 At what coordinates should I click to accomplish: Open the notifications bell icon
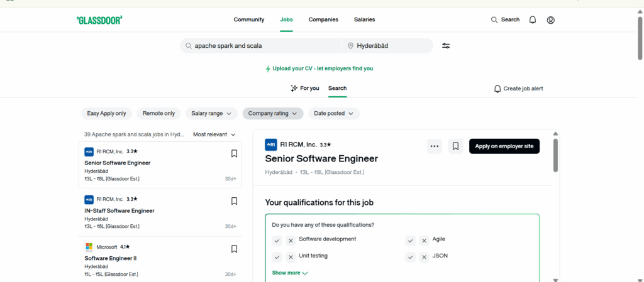click(x=532, y=19)
